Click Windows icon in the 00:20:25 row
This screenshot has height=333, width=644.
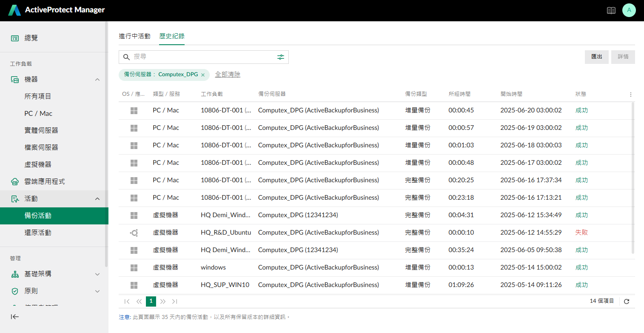coord(134,180)
